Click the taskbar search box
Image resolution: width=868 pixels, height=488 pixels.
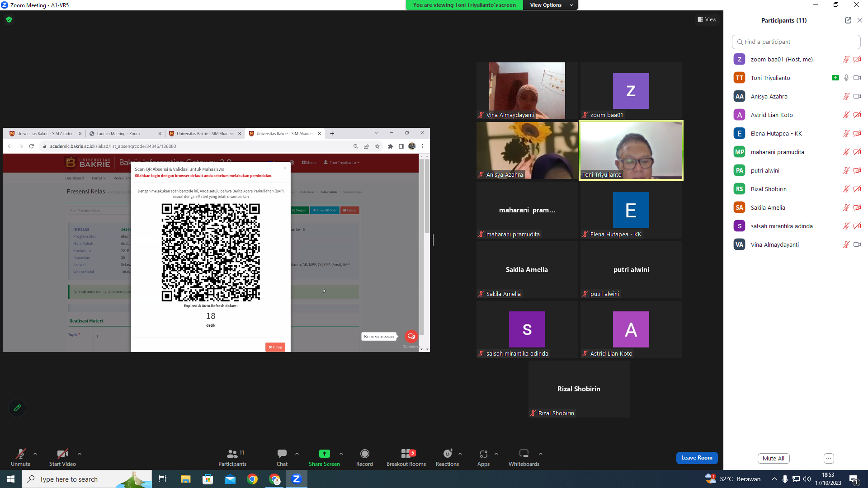pyautogui.click(x=87, y=479)
